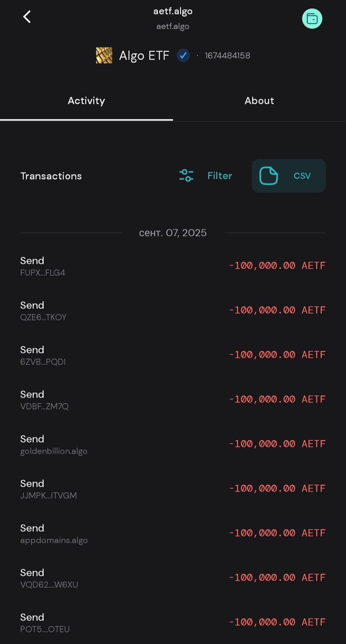Open Send transaction to QZE6...TKOY
This screenshot has width=346, height=644.
(173, 311)
